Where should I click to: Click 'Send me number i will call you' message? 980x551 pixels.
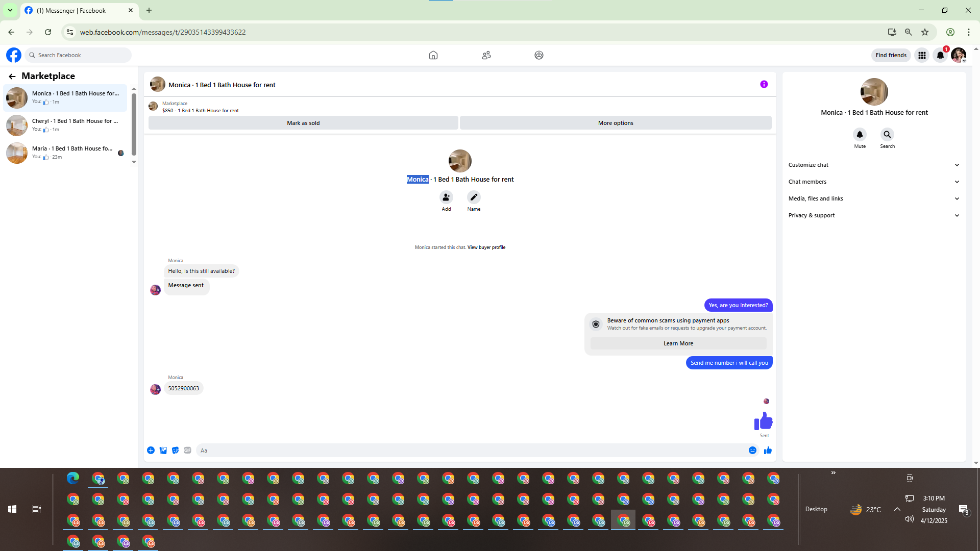pos(729,363)
